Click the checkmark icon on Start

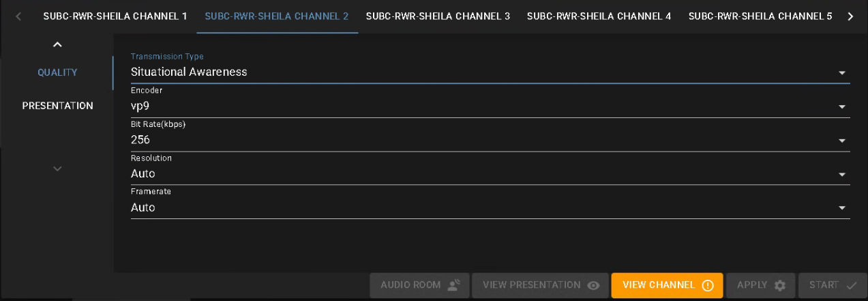coord(852,285)
